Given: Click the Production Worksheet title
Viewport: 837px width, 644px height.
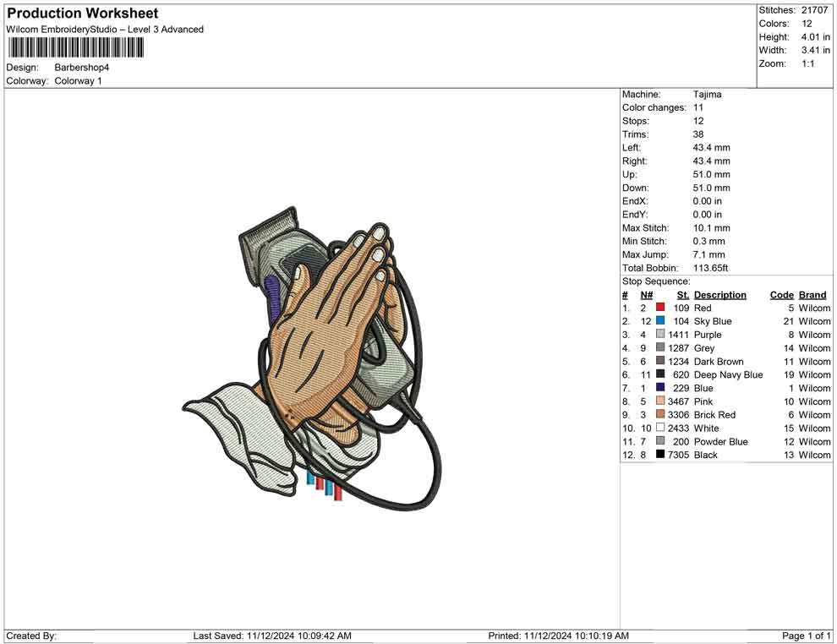Looking at the screenshot, I should (83, 14).
